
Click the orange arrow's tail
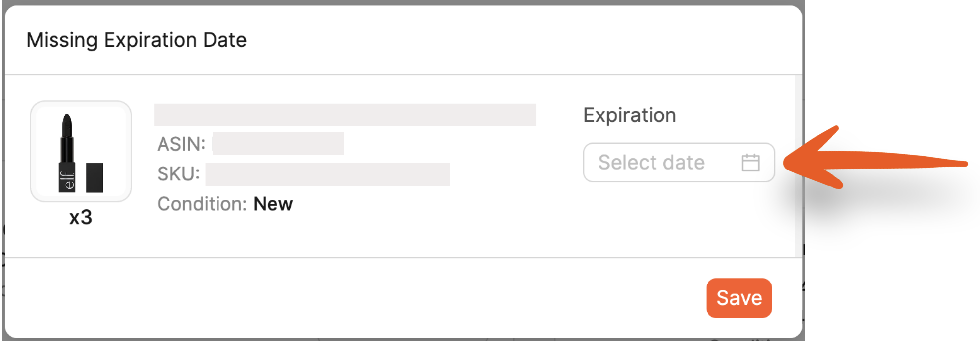(x=941, y=163)
